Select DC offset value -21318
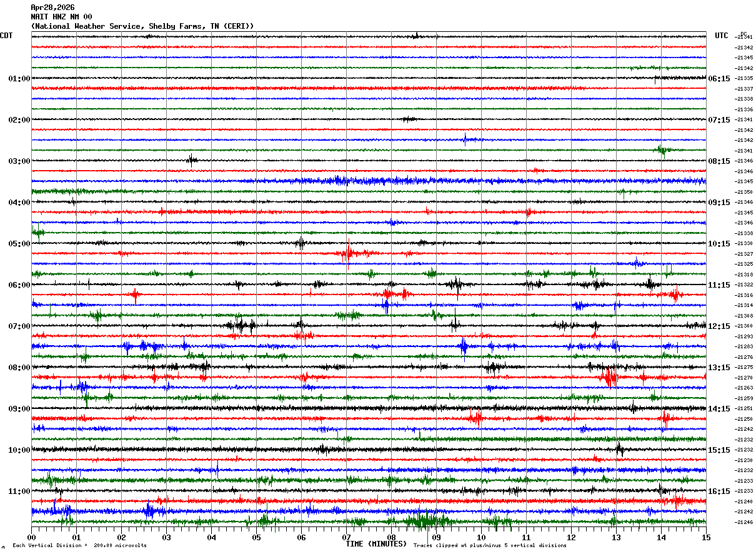The width and height of the screenshot is (756, 554). point(744,274)
